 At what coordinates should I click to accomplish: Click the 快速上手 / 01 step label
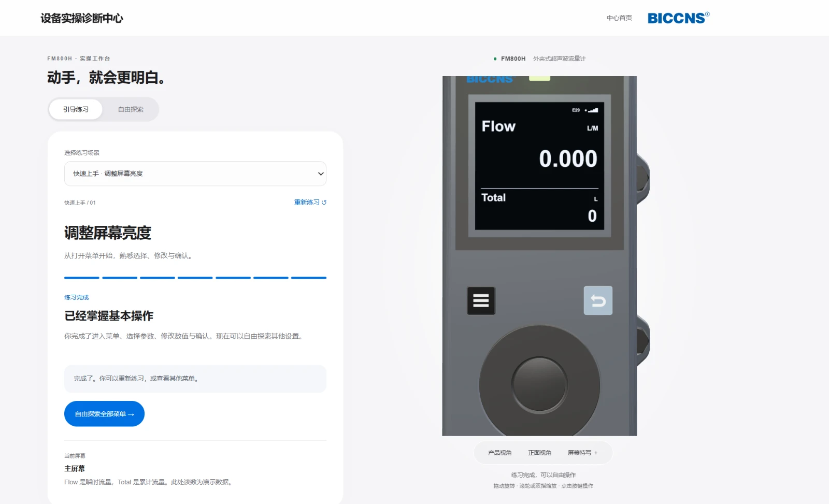point(80,203)
